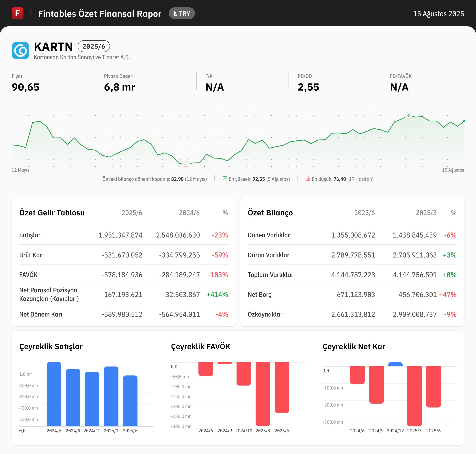Click the 2024/6 bar in Çeyreklik Satışlar
Screen dimensions: 476x454
[54, 394]
